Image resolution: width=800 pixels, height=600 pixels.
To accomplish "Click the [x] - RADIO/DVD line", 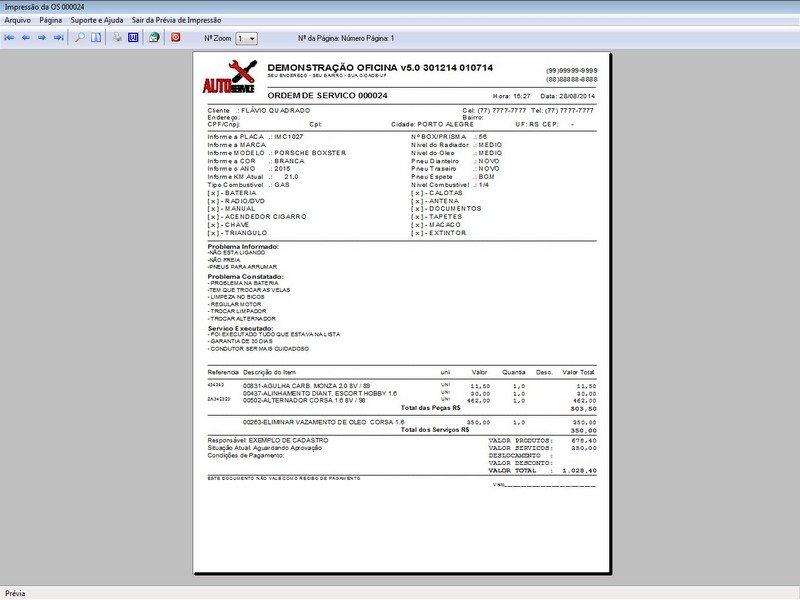I will pos(236,201).
